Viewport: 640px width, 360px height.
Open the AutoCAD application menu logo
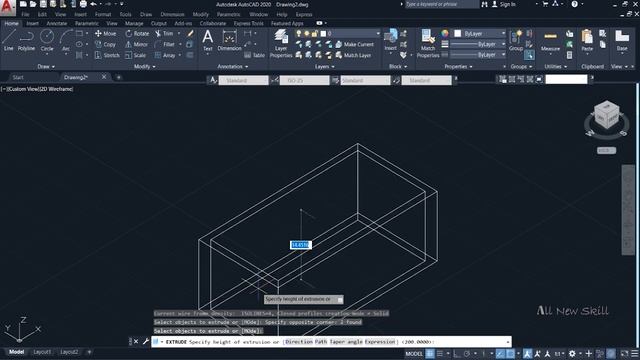coord(7,7)
